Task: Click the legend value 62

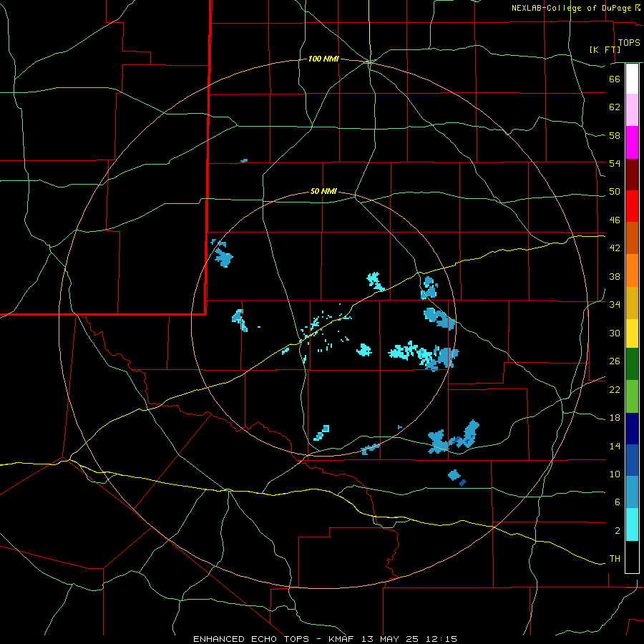Action: (615, 107)
